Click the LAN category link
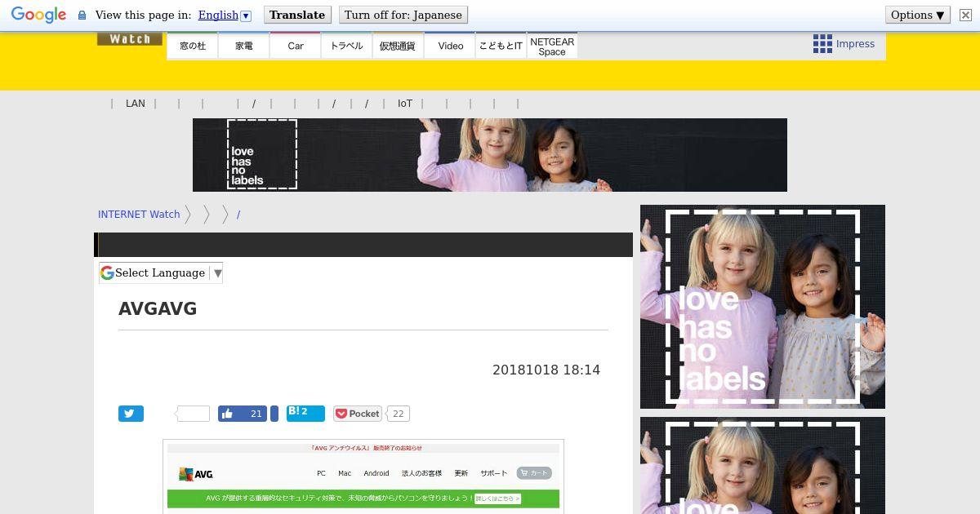980x514 pixels. [x=136, y=104]
